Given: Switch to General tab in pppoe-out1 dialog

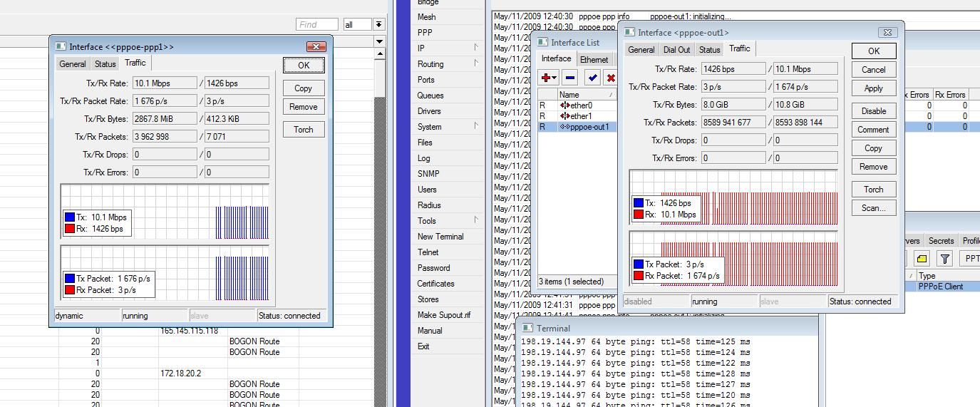Looking at the screenshot, I should [641, 50].
